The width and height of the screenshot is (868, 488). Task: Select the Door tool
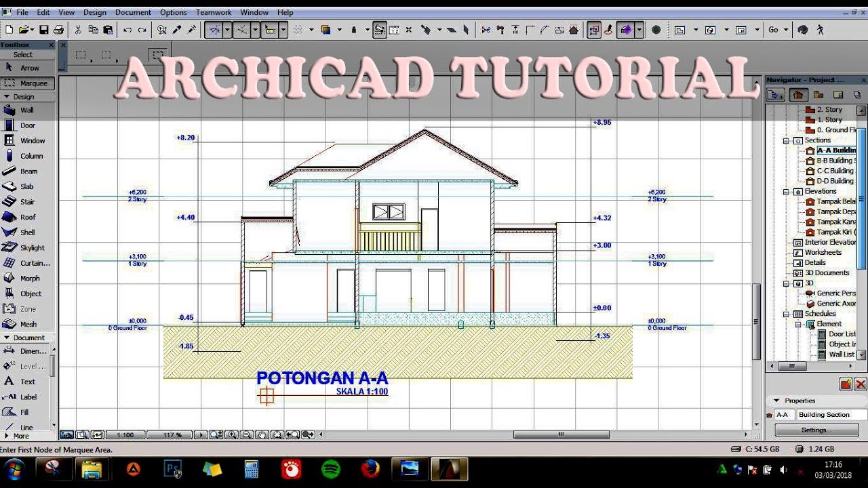27,125
